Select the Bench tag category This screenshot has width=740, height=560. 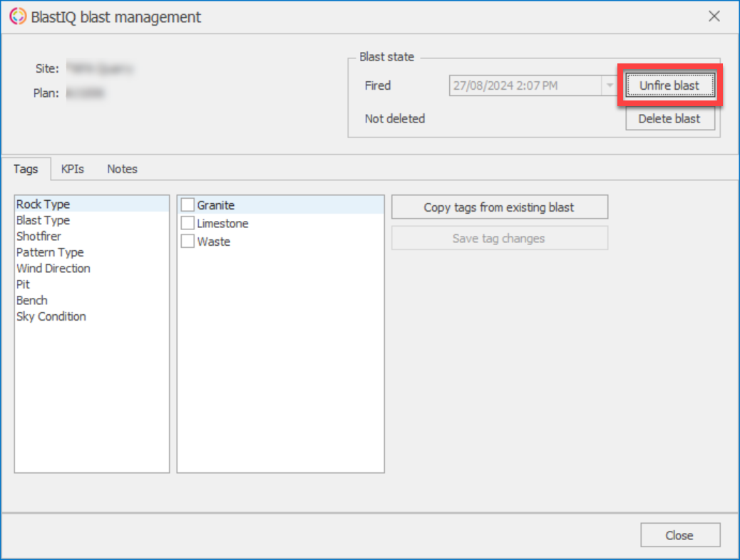[x=92, y=301]
